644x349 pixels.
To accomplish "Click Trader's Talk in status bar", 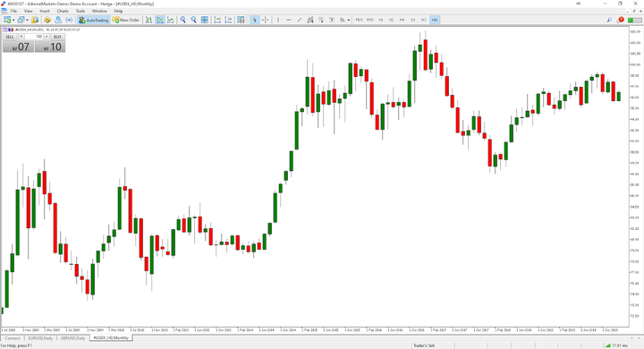I will (x=424, y=345).
